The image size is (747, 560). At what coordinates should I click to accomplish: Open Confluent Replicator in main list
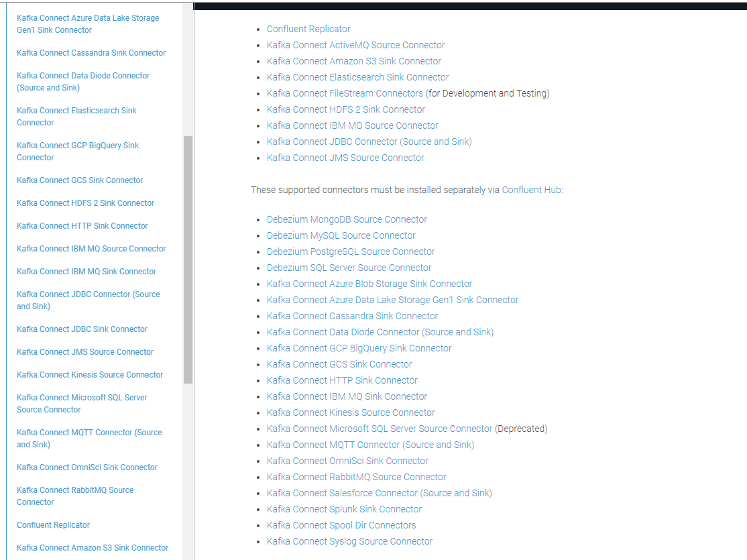pyautogui.click(x=308, y=29)
